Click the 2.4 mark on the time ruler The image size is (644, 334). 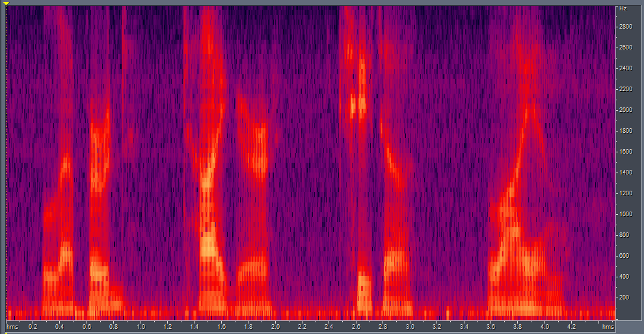tap(329, 327)
